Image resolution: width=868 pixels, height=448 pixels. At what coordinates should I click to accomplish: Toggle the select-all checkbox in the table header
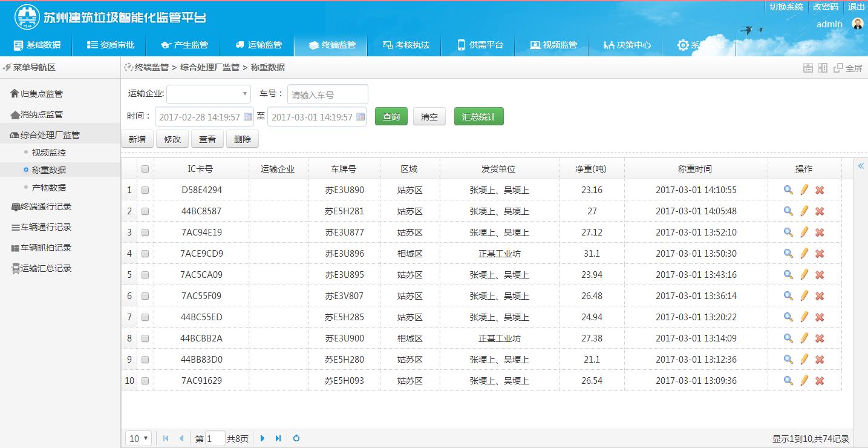pyautogui.click(x=145, y=169)
